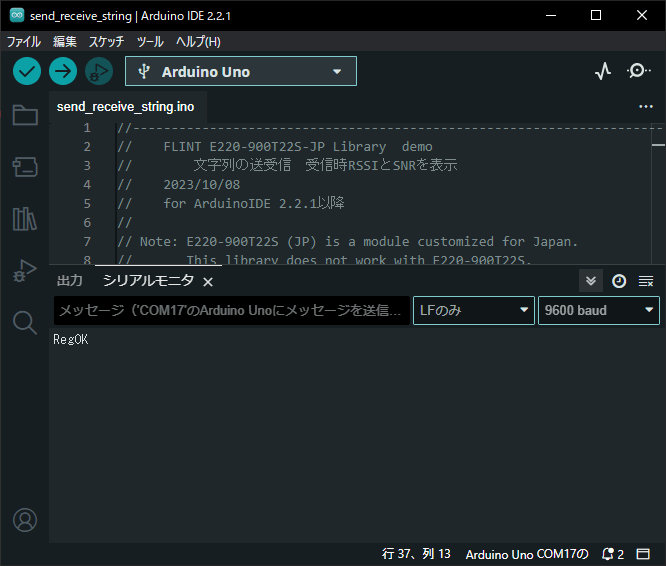Image resolution: width=666 pixels, height=566 pixels.
Task: Toggle the bottom panel from status bar
Action: [643, 554]
